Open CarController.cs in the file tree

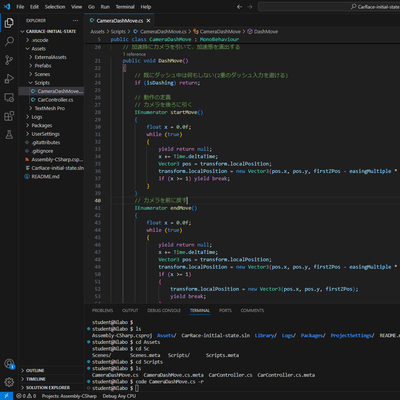[51, 100]
